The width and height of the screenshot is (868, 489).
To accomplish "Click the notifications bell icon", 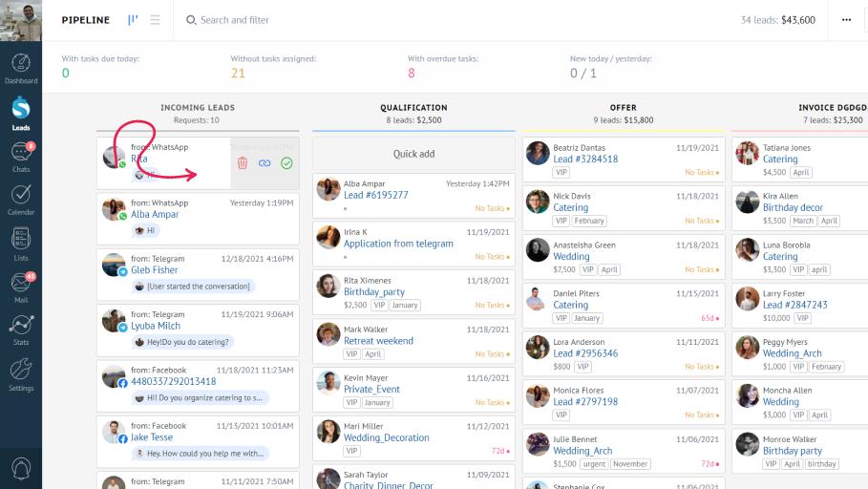I will coord(20,468).
